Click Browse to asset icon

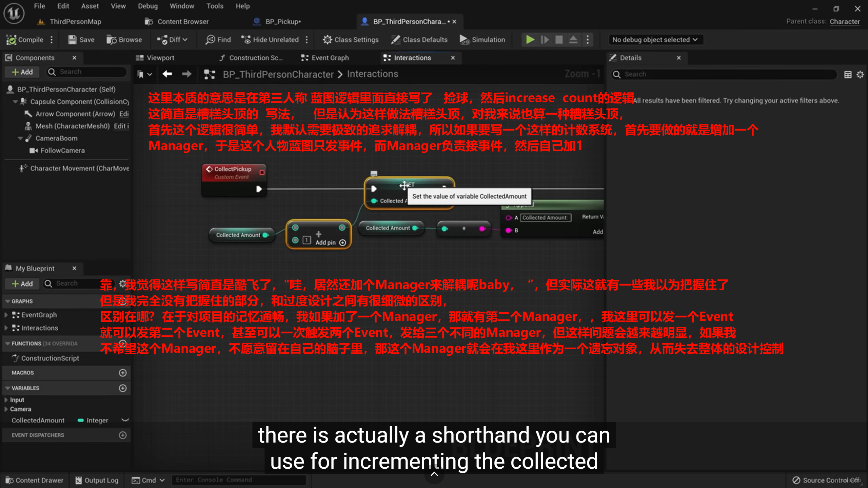(x=111, y=40)
